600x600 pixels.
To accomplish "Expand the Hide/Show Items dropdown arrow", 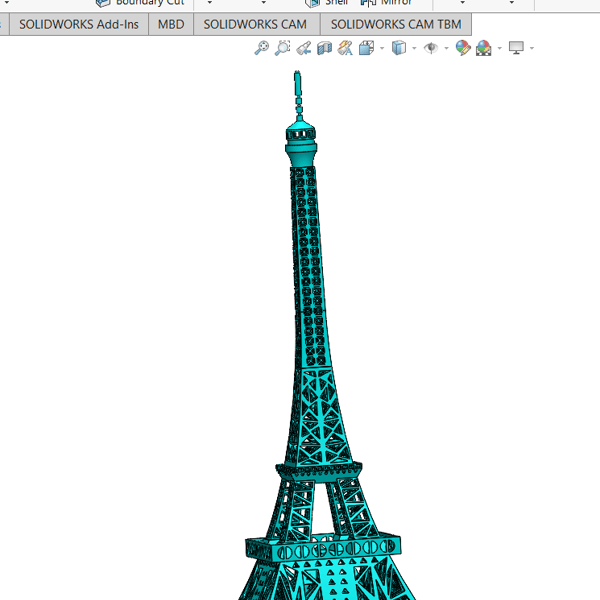I will [446, 49].
